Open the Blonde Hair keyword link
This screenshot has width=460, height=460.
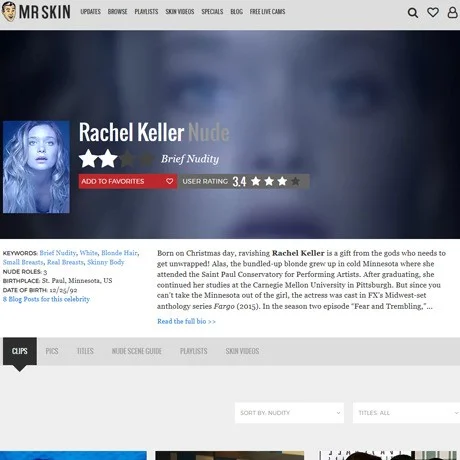click(x=119, y=253)
